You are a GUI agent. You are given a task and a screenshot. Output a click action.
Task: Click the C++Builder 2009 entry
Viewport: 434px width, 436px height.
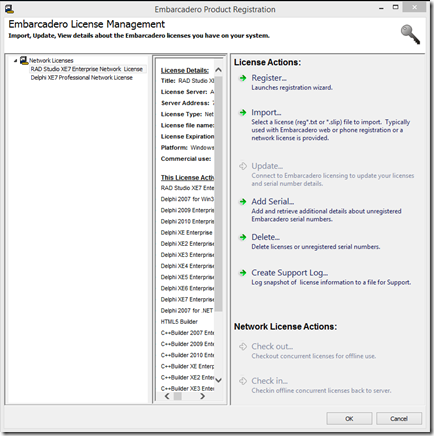tap(187, 344)
